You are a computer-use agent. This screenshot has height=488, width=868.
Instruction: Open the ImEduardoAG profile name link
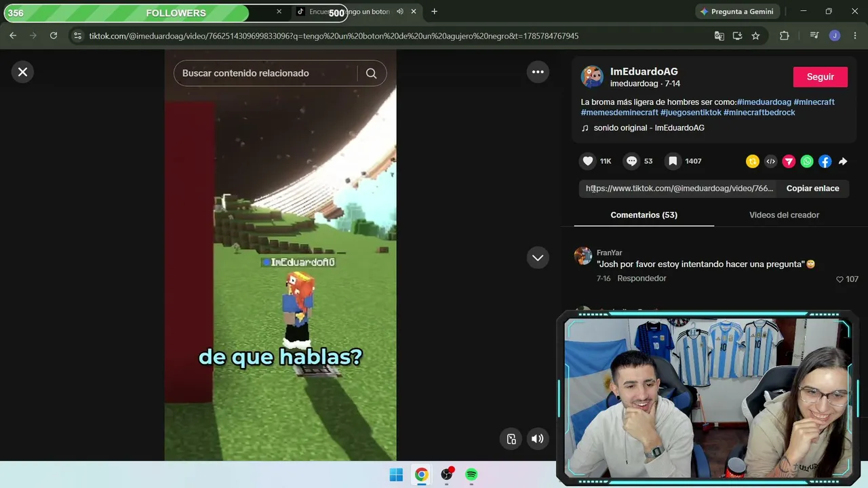[x=644, y=71]
